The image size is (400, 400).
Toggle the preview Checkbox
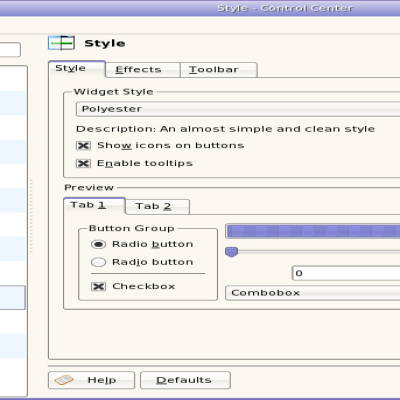[98, 286]
